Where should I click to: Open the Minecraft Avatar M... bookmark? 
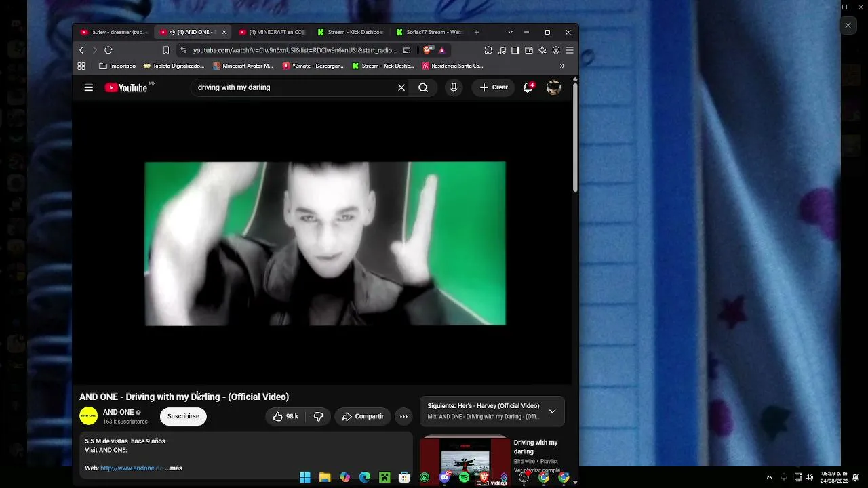(243, 66)
